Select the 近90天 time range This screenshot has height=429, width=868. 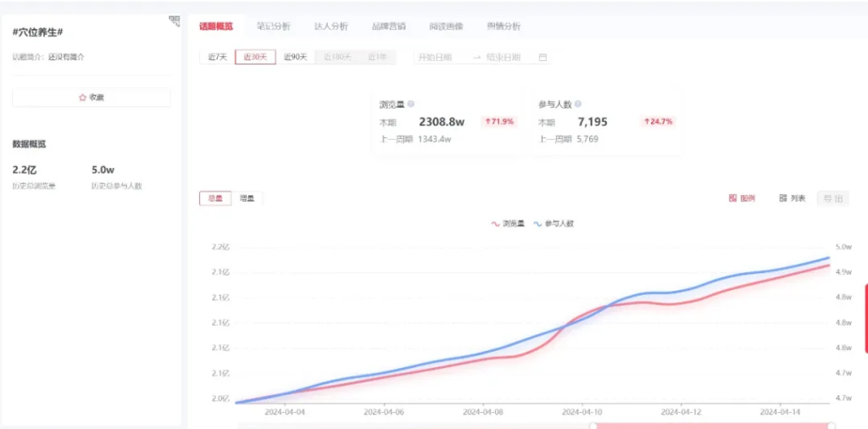pos(295,58)
